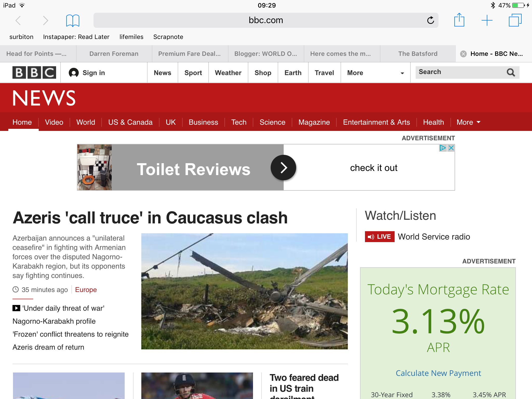Go back with the left arrow
532x399 pixels.
[18, 20]
